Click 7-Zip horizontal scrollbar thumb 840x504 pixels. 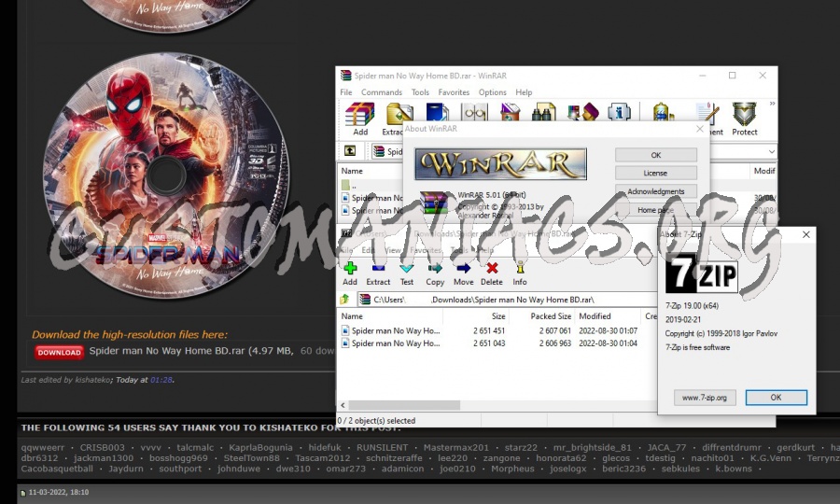pyautogui.click(x=404, y=405)
